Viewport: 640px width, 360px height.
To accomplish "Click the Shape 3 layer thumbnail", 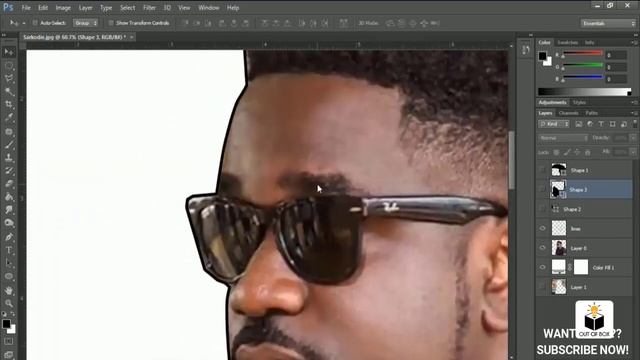I will pos(558,189).
